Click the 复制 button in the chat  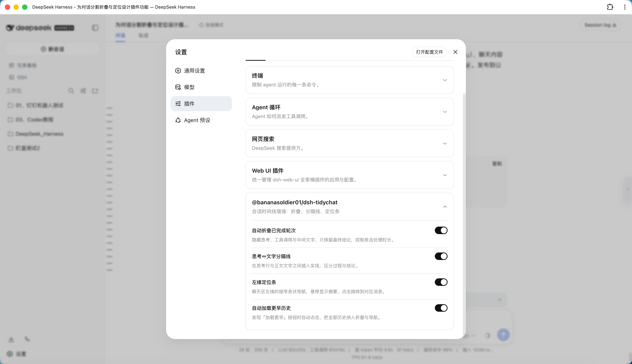click(497, 164)
